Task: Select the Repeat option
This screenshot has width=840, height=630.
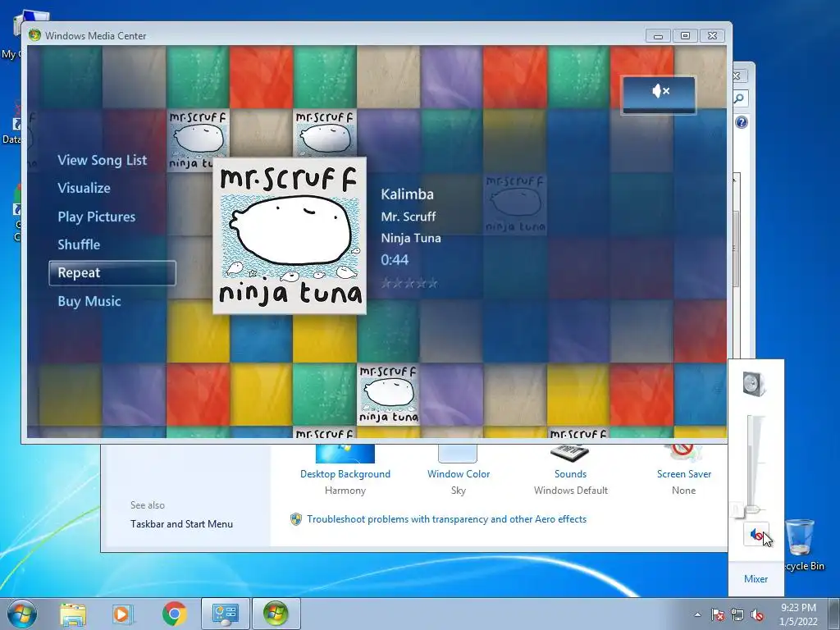Action: (112, 272)
